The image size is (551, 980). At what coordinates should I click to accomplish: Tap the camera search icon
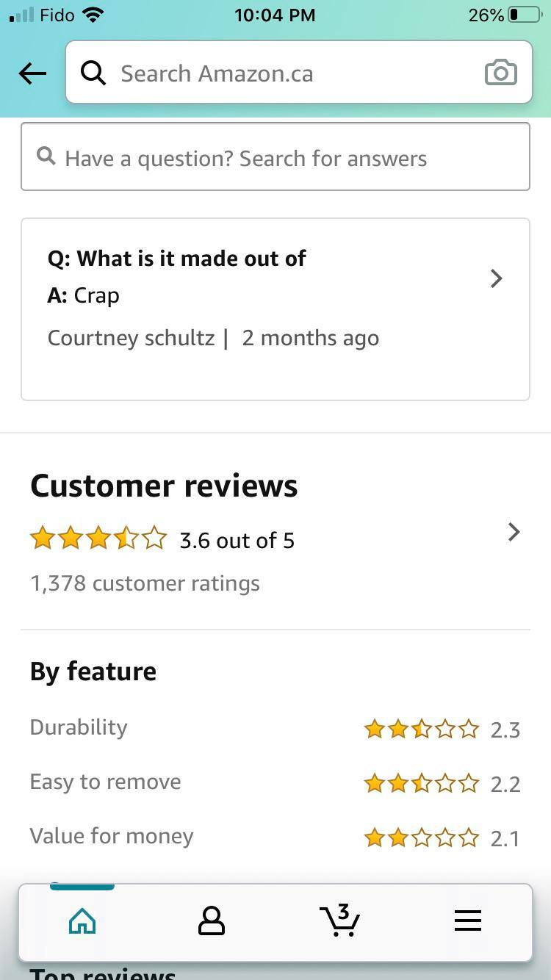(x=500, y=73)
